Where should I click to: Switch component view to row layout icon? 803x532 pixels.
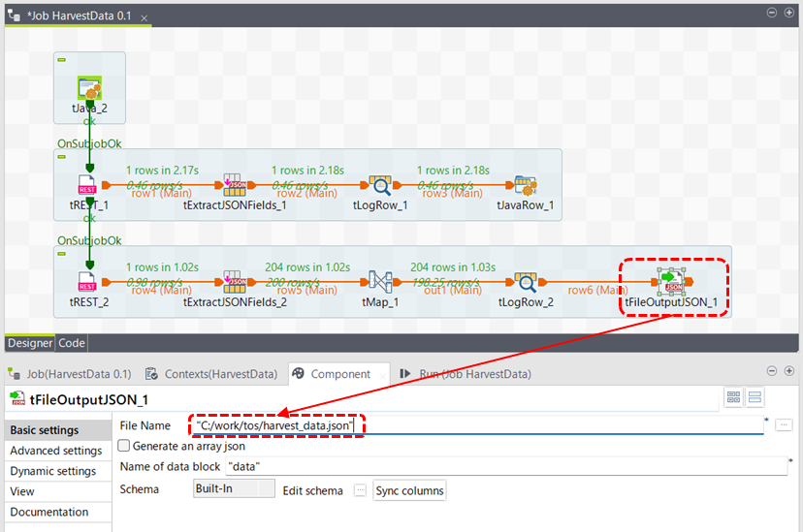755,397
